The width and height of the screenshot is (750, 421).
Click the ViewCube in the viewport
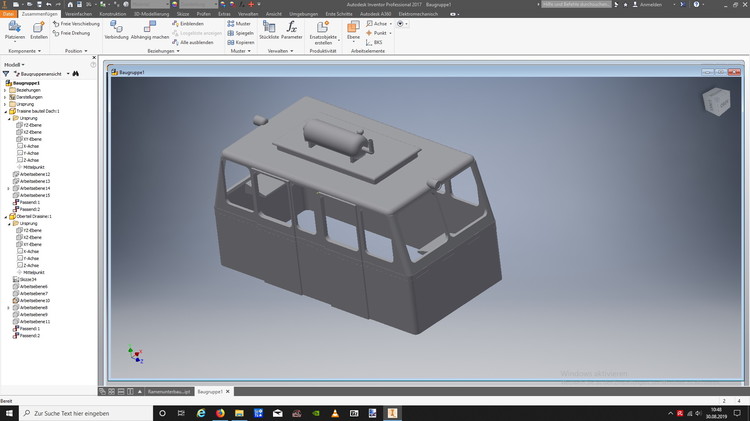[x=717, y=101]
